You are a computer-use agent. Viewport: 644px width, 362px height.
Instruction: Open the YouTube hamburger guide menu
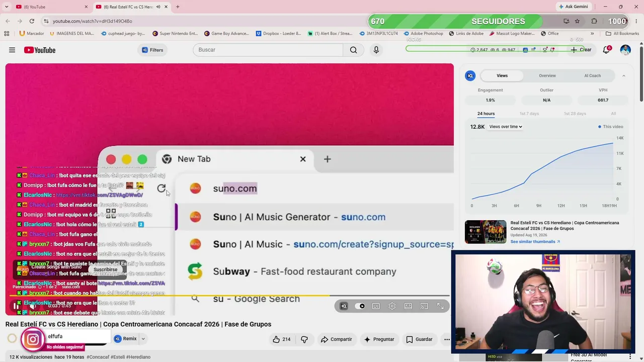point(12,50)
